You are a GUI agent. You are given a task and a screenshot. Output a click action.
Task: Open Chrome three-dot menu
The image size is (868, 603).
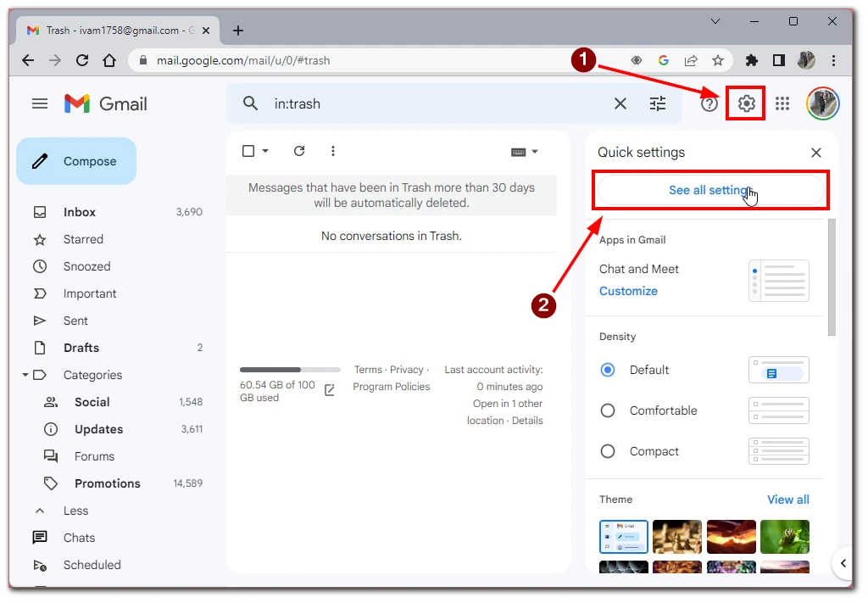pyautogui.click(x=834, y=60)
